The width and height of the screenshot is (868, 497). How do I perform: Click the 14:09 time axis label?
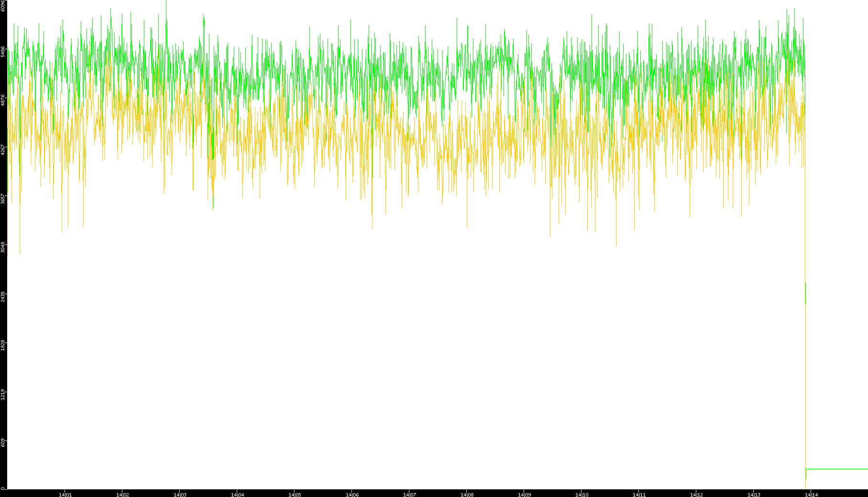[x=524, y=495]
